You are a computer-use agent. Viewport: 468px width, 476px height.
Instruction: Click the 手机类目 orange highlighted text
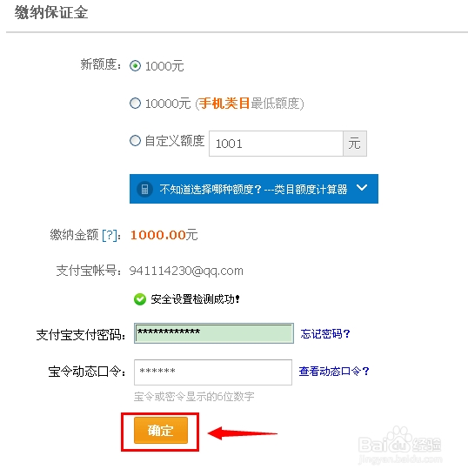[x=224, y=104]
